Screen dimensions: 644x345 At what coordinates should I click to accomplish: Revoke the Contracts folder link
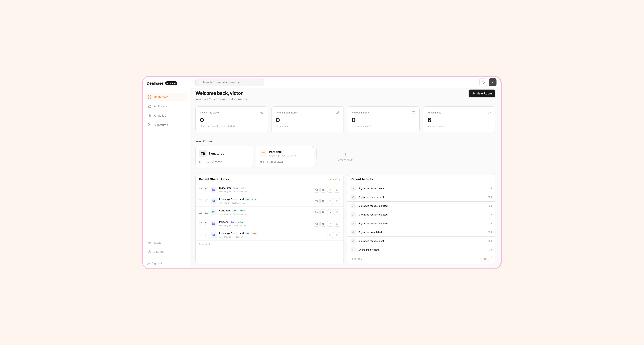tap(330, 212)
